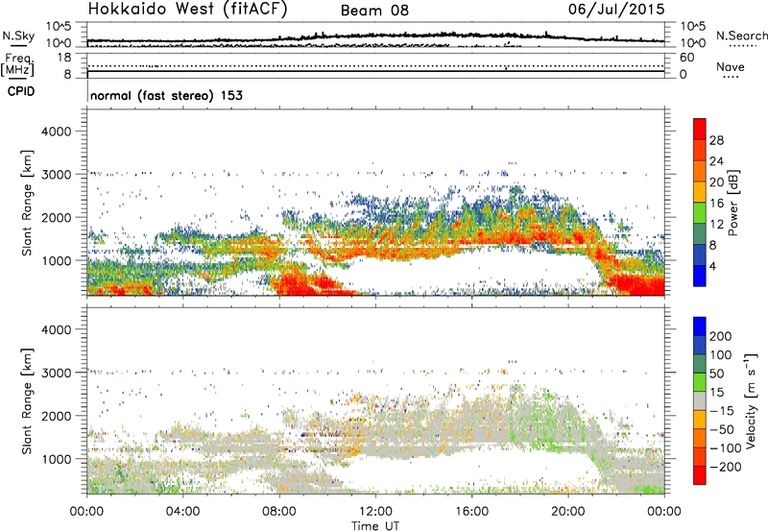The width and height of the screenshot is (768, 532).
Task: Click the '4000' tick on the power panel axis
Action: [x=57, y=132]
